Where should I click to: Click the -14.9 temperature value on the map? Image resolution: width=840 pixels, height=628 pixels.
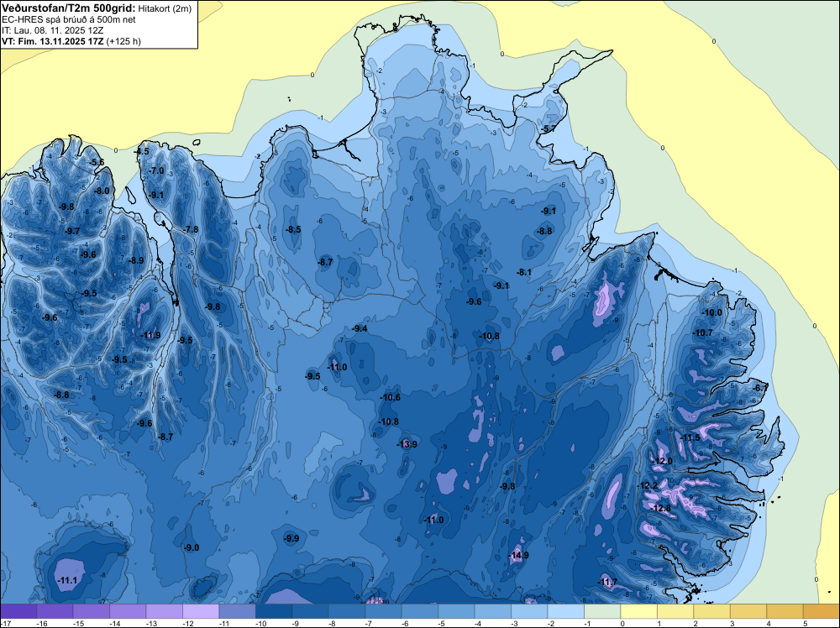click(x=518, y=555)
